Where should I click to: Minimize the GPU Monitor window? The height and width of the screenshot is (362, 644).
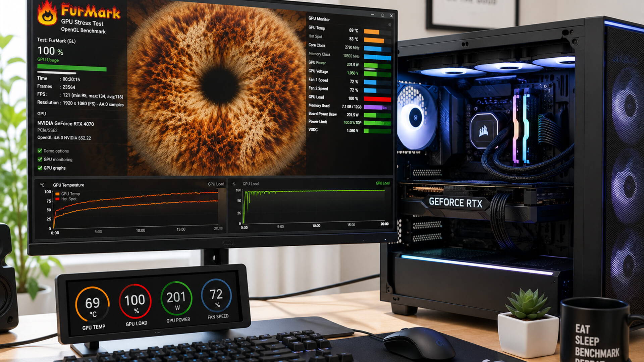pos(372,14)
